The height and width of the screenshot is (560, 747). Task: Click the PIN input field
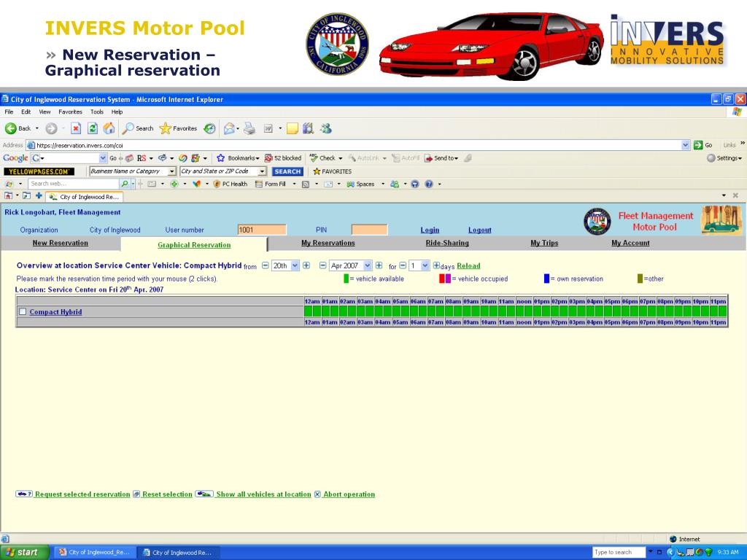(x=369, y=230)
